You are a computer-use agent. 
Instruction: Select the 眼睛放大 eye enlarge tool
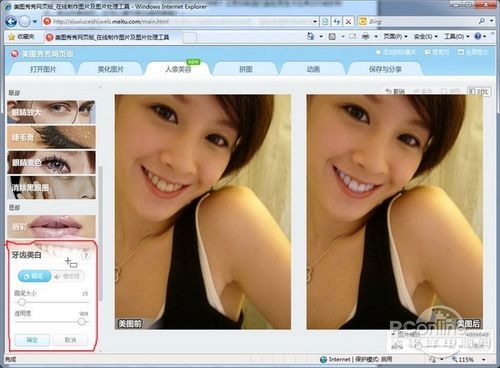click(x=51, y=112)
